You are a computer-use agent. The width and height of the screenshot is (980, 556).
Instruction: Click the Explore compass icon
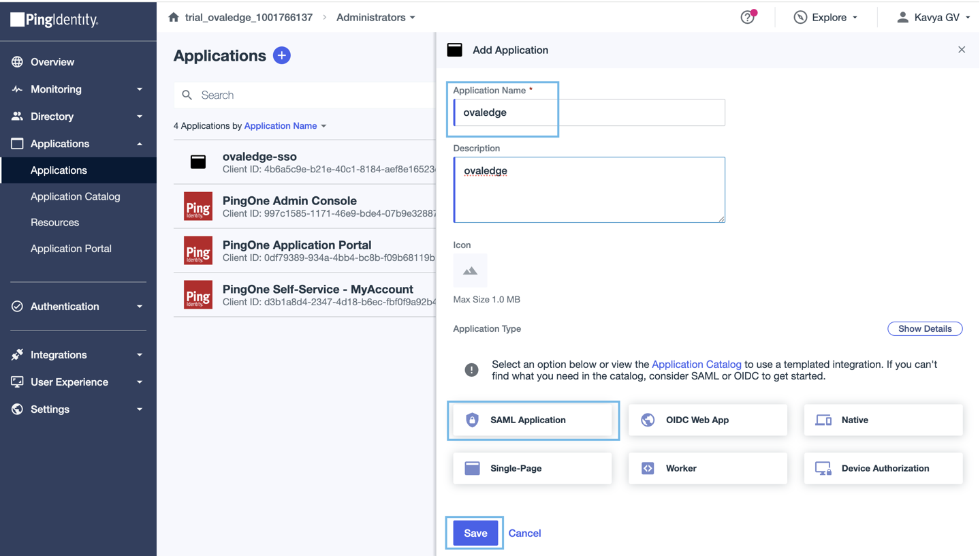tap(800, 17)
